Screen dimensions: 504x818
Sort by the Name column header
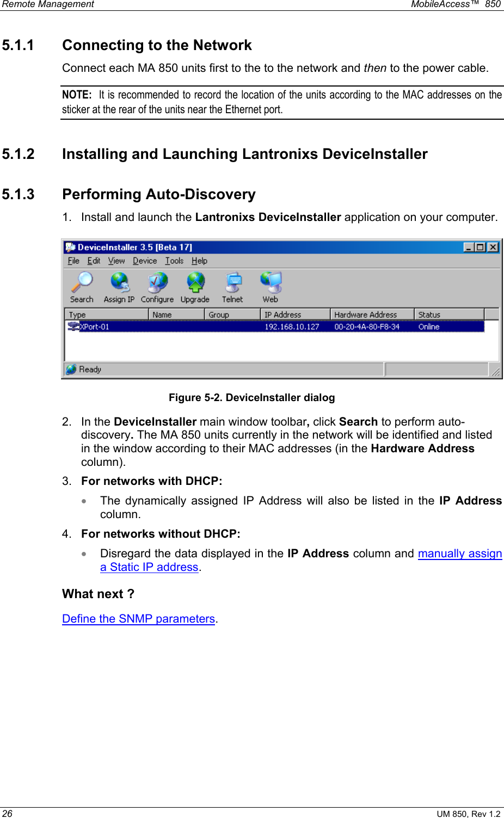pos(177,315)
